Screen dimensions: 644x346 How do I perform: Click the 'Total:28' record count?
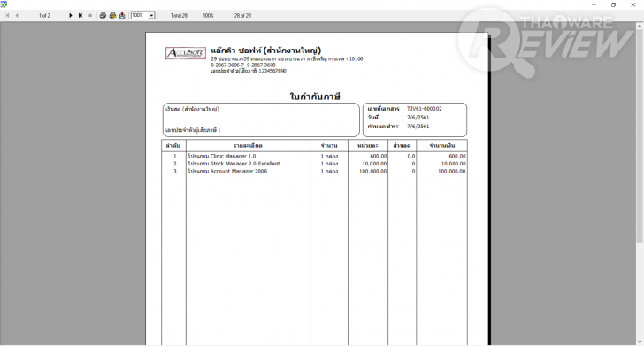179,16
